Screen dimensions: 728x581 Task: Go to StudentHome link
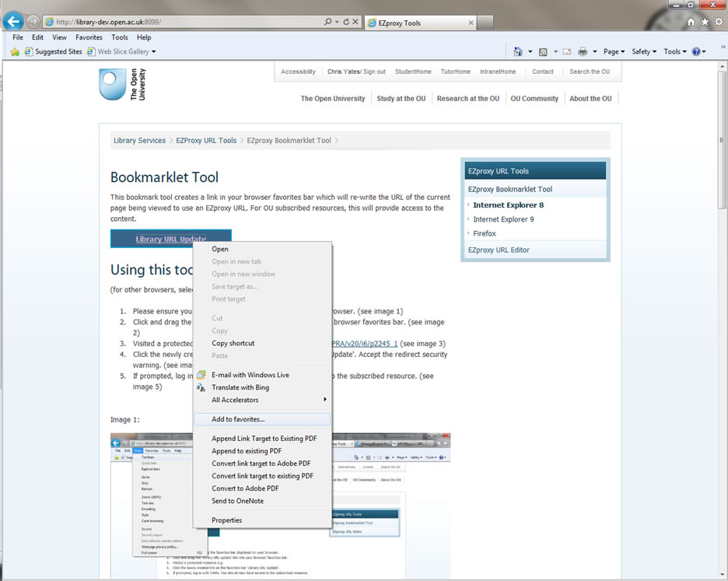tap(413, 72)
